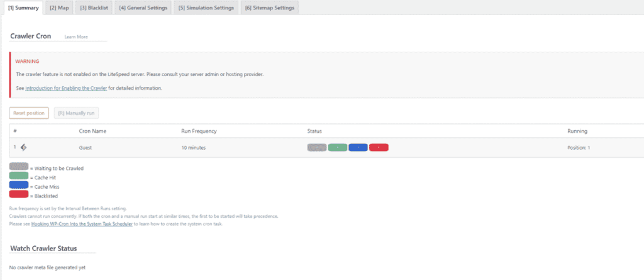The height and width of the screenshot is (280, 644).
Task: Switch to Sitemap Settings tab
Action: 269,8
